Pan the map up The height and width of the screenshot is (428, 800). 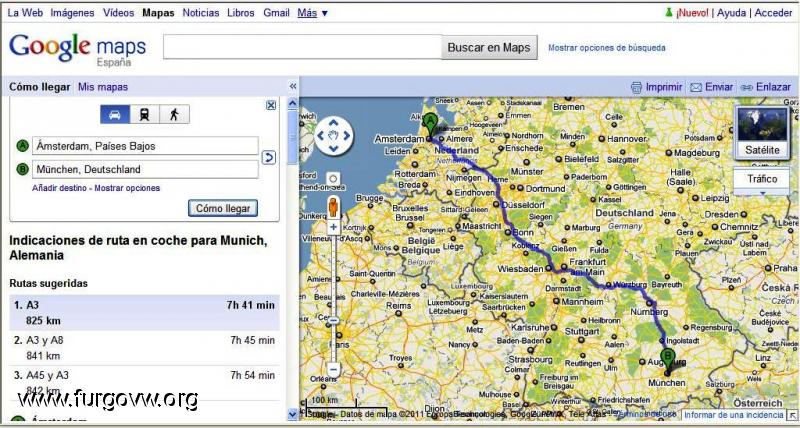pyautogui.click(x=334, y=122)
